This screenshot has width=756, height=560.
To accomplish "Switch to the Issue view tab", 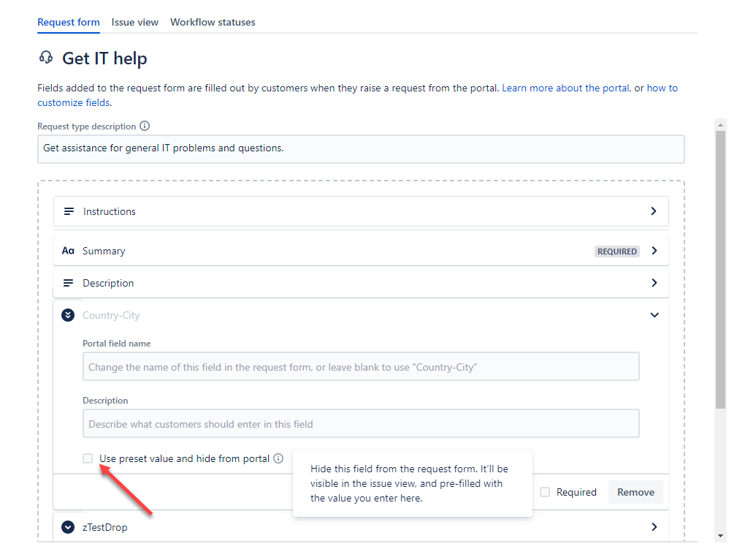I will pos(134,22).
